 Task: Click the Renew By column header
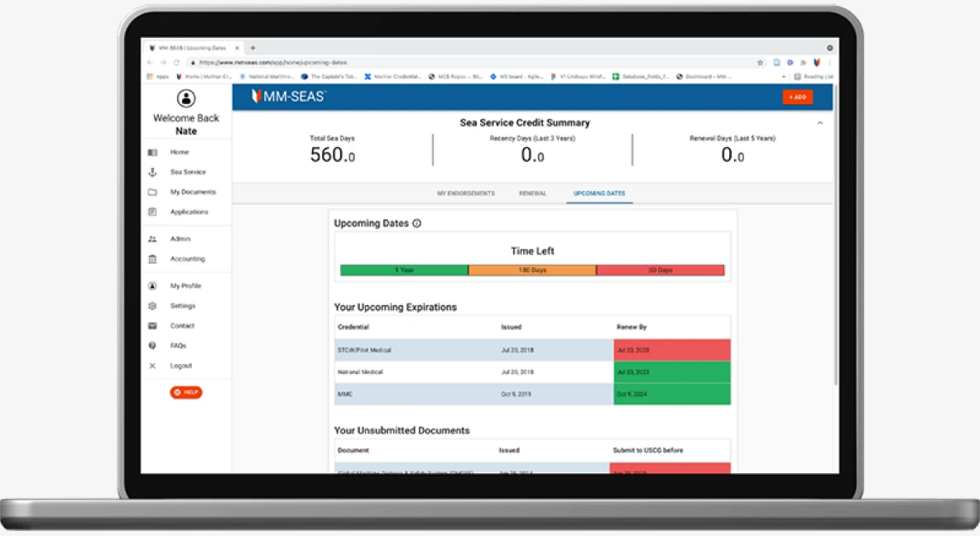tap(632, 327)
